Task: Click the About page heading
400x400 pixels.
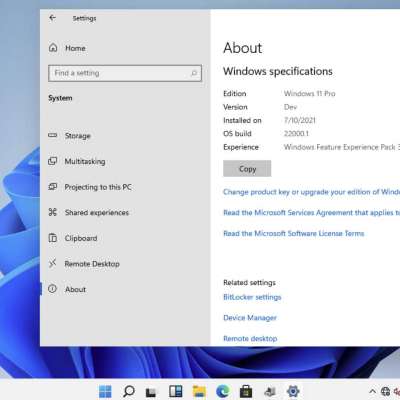Action: pos(243,48)
